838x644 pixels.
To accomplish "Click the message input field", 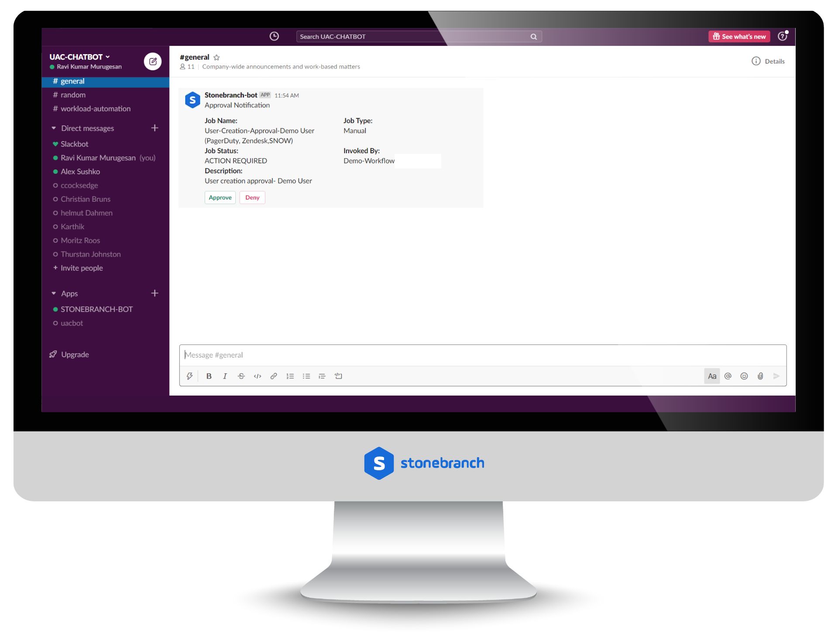I will point(483,354).
